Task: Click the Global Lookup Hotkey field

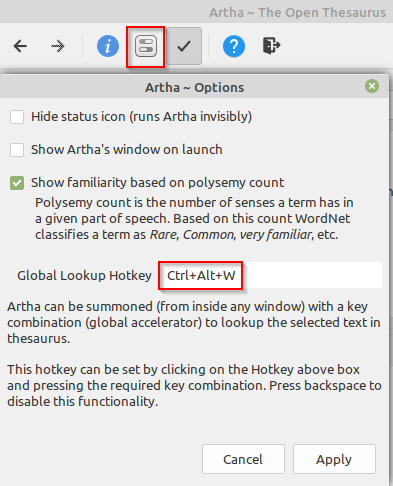Action: [270, 275]
